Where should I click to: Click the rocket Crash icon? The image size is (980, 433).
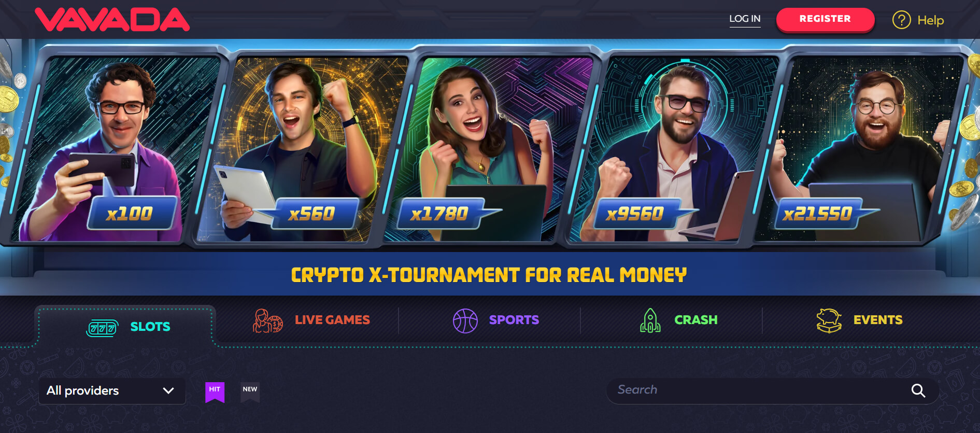(x=650, y=320)
